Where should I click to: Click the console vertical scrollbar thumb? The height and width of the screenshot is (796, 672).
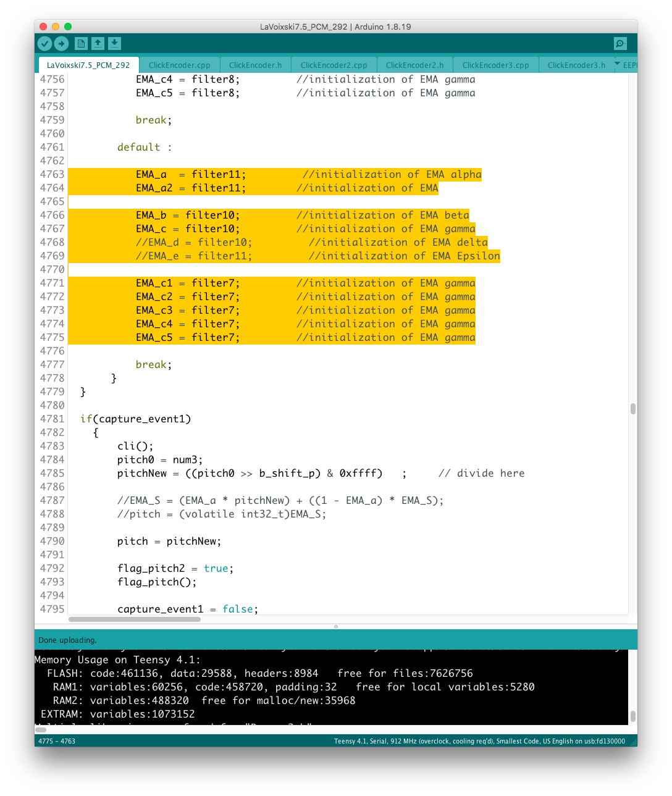[x=632, y=716]
